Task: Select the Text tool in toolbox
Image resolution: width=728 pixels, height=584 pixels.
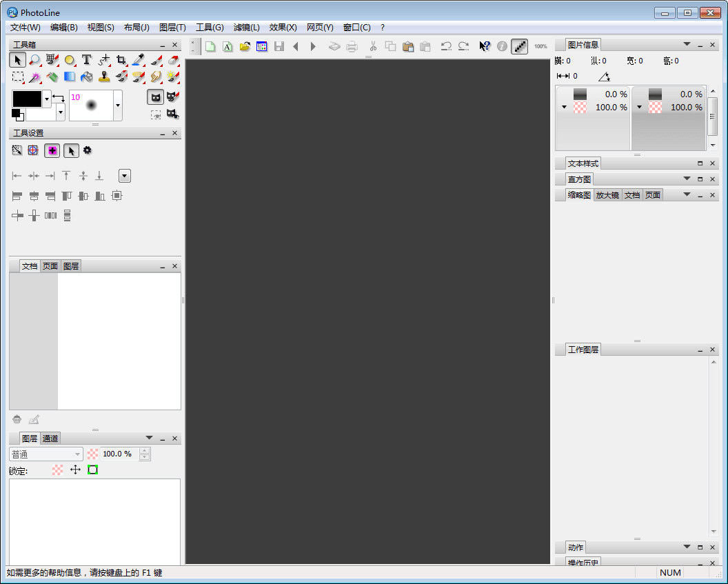Action: pyautogui.click(x=87, y=60)
